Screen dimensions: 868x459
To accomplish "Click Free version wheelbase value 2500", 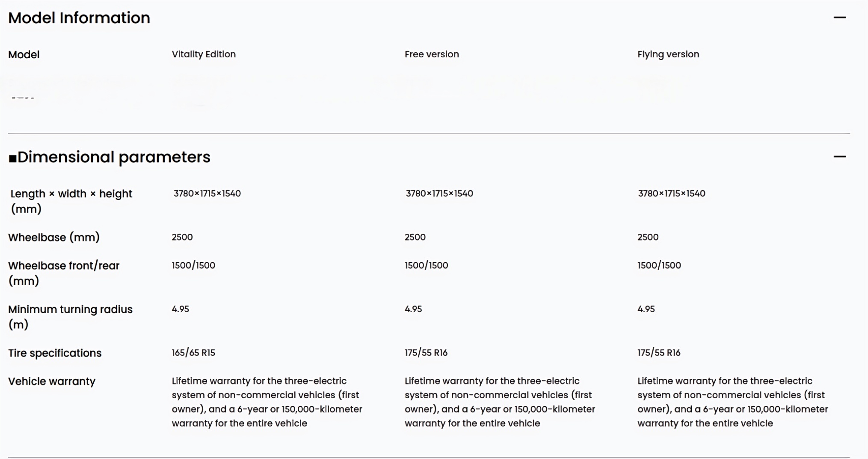I will pyautogui.click(x=415, y=237).
